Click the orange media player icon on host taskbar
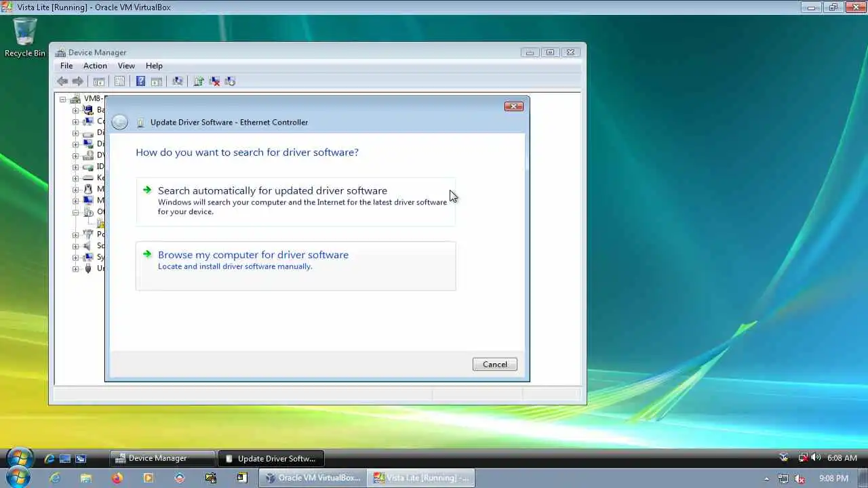 tap(149, 478)
